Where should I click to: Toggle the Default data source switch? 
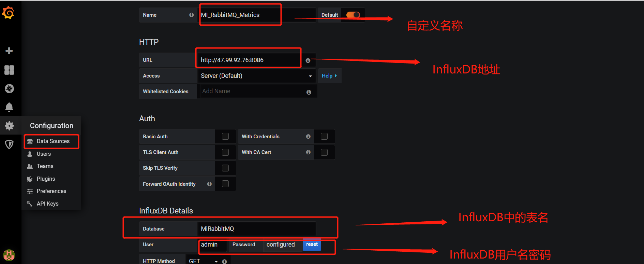click(353, 15)
